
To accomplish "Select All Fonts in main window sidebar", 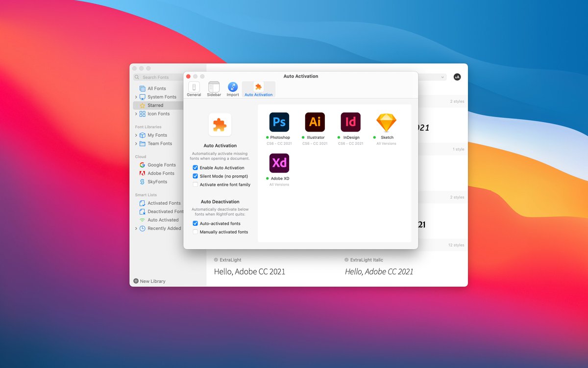I will point(157,88).
